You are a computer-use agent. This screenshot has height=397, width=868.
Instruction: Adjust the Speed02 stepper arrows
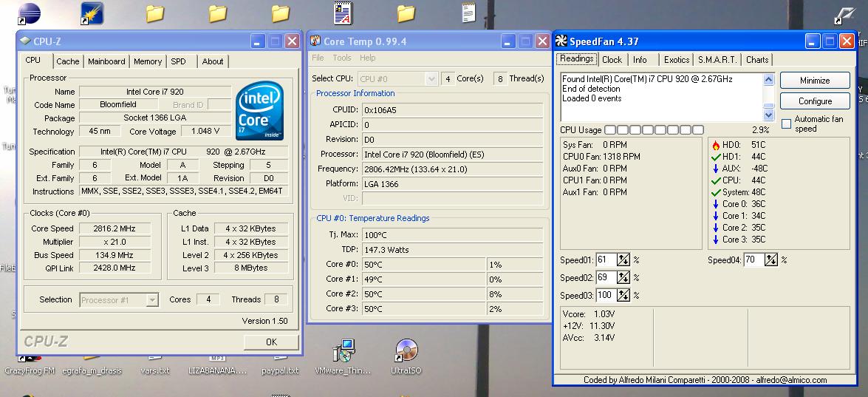coord(624,277)
